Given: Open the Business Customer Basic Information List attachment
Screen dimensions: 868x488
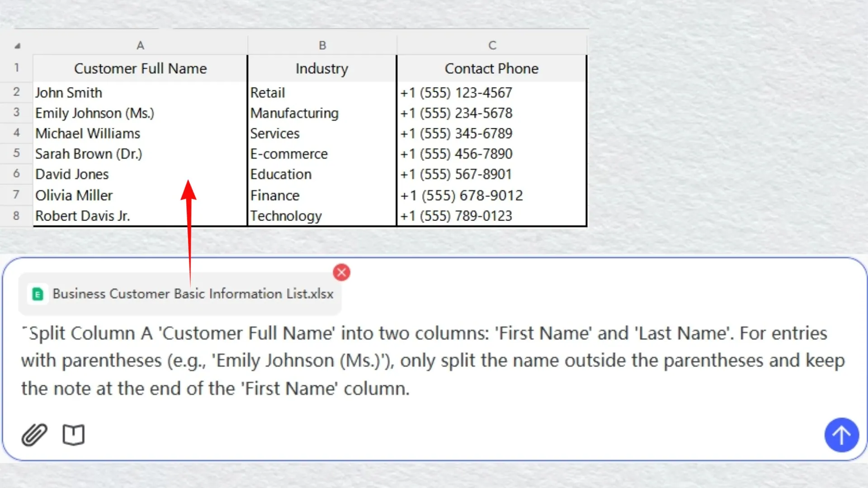Looking at the screenshot, I should [x=193, y=294].
